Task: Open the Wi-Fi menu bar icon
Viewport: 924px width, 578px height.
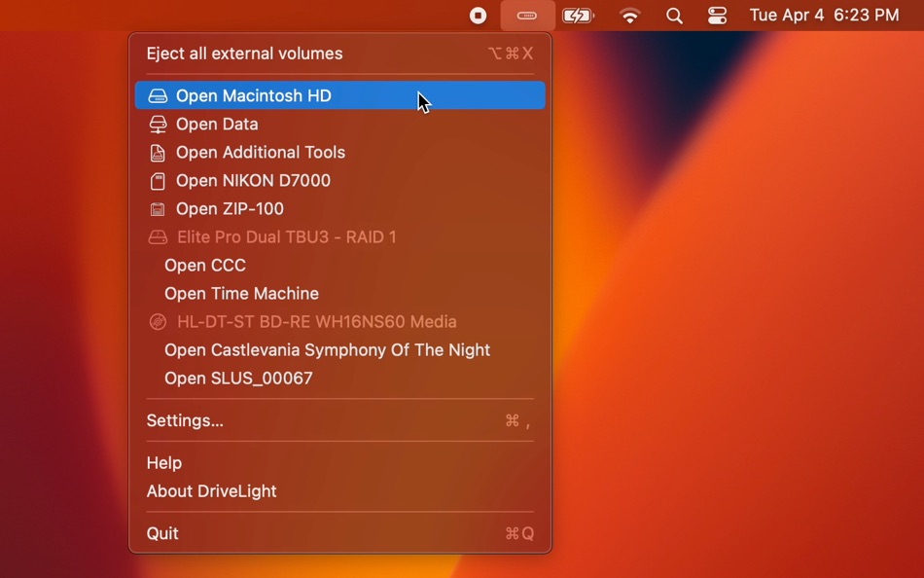Action: [630, 16]
